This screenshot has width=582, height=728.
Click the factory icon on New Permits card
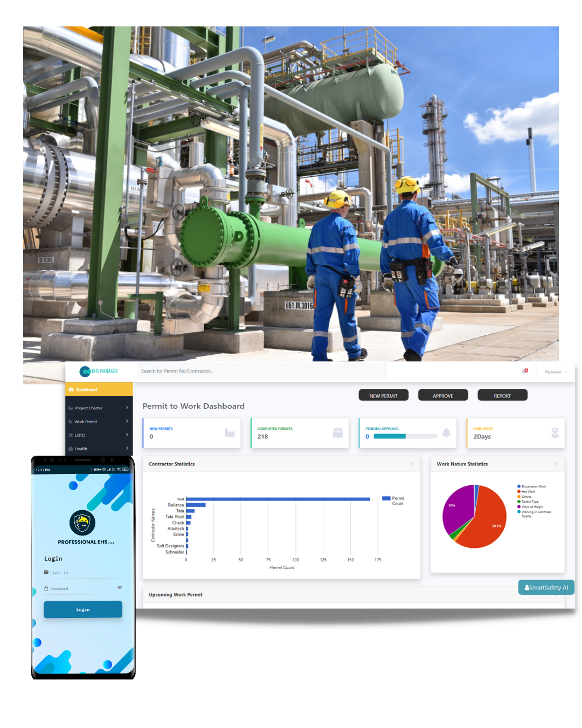point(229,432)
